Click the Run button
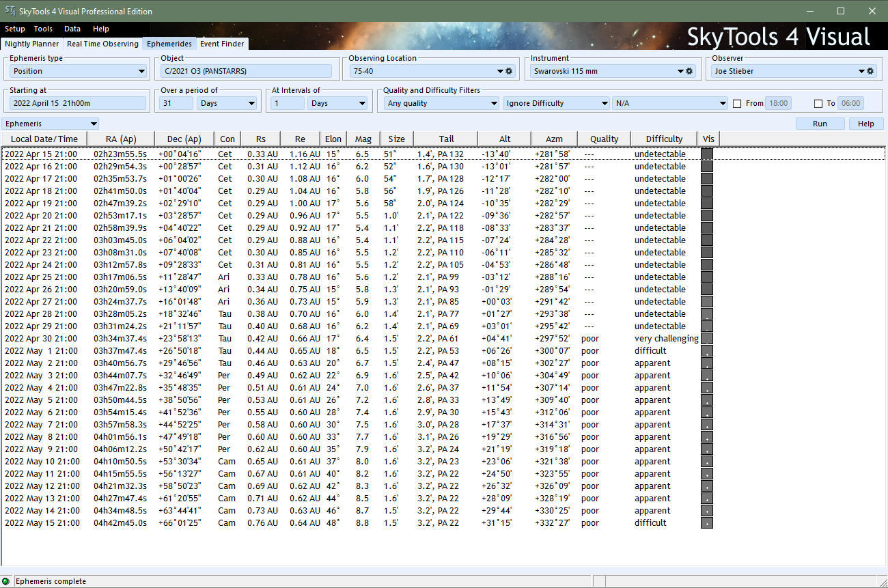 (x=820, y=124)
